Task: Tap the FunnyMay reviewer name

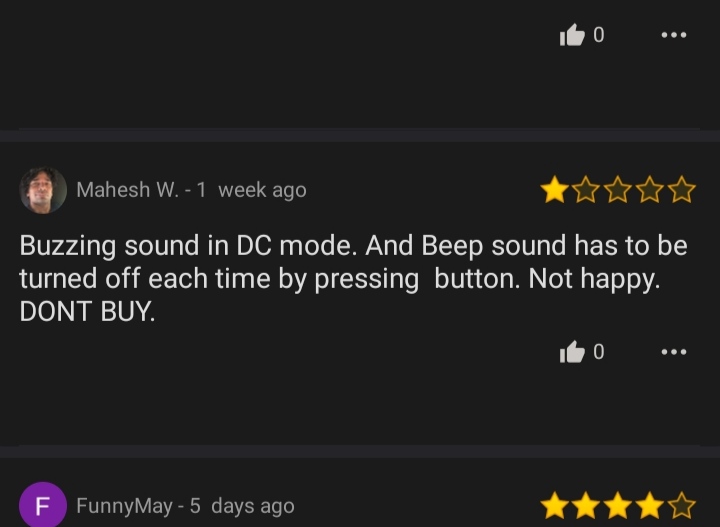Action: (x=124, y=506)
